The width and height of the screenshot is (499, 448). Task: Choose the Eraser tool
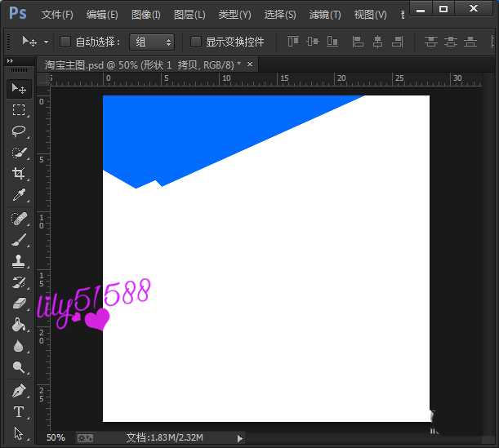tap(18, 304)
